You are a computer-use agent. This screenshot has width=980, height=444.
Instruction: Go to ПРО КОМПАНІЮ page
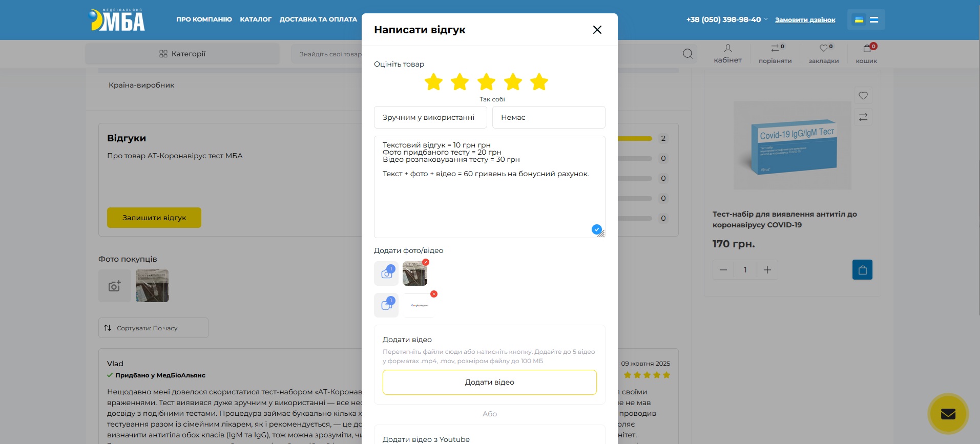point(204,19)
